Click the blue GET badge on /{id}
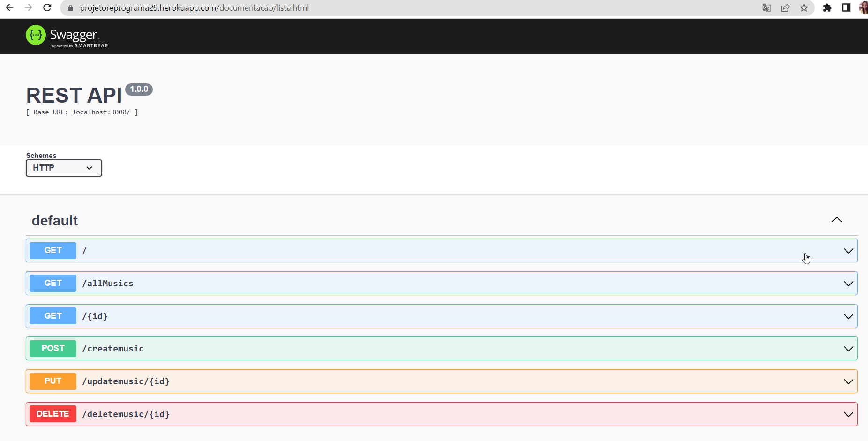This screenshot has width=868, height=441. [x=52, y=315]
